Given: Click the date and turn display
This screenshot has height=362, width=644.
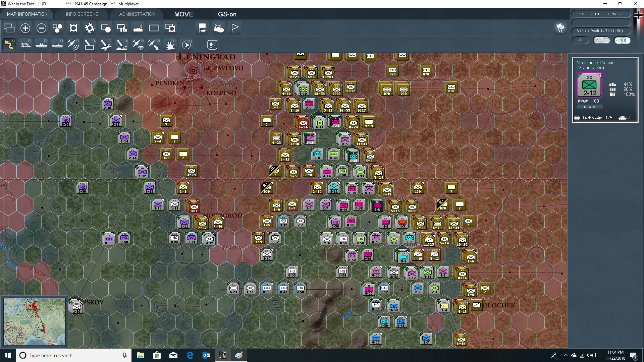Looking at the screenshot, I should click(x=601, y=14).
